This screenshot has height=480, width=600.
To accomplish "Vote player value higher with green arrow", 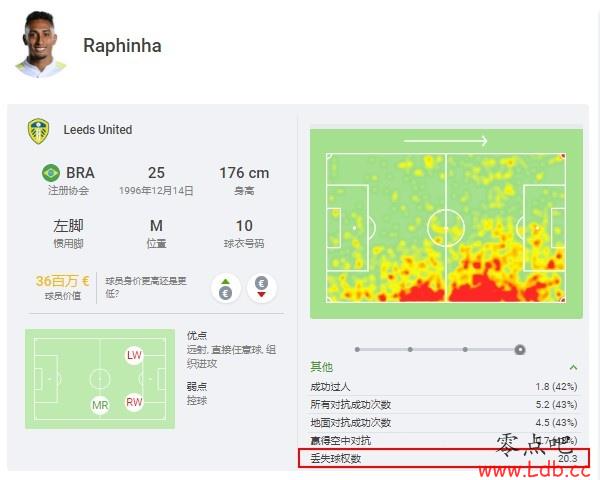I will pos(226,287).
